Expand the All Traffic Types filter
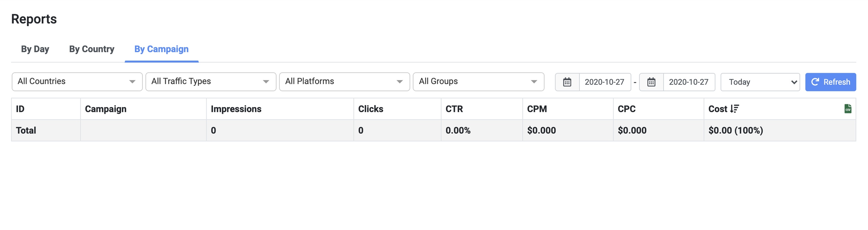 pos(211,82)
